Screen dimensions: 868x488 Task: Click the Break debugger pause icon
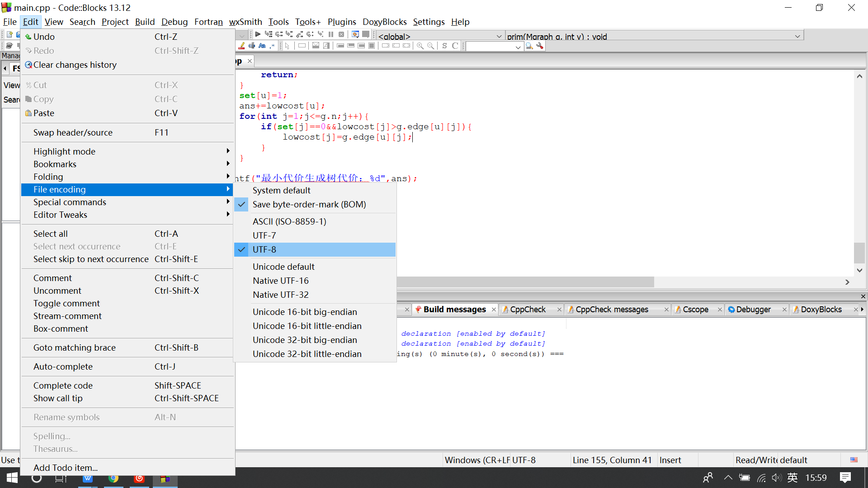(x=331, y=34)
